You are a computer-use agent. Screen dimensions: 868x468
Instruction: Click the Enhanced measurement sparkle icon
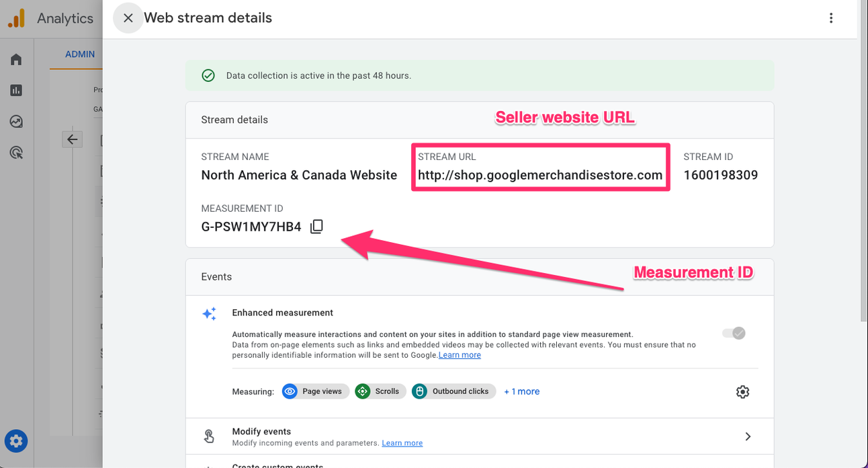[210, 314]
